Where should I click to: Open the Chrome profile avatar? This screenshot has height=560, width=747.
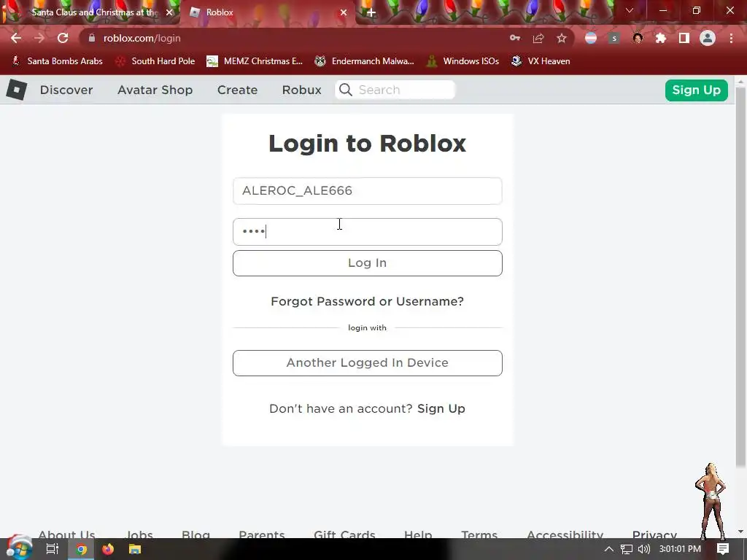[708, 38]
